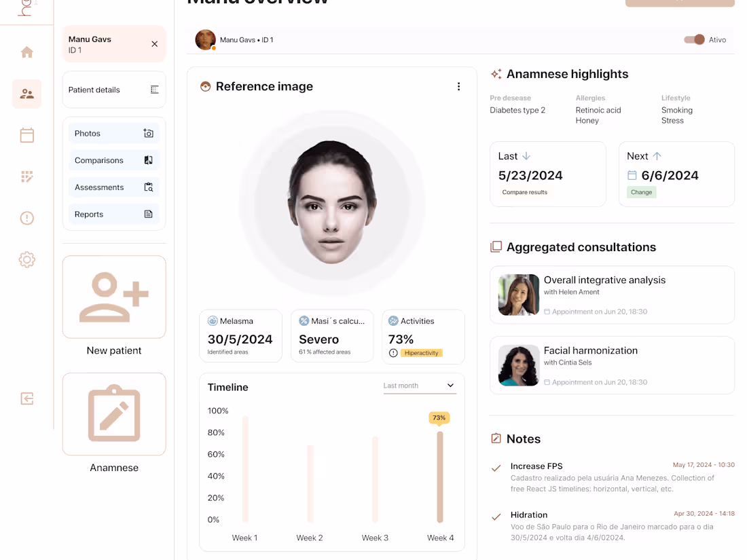This screenshot has height=560, width=747.
Task: Click the camera icon next to Photos
Action: pyautogui.click(x=149, y=133)
